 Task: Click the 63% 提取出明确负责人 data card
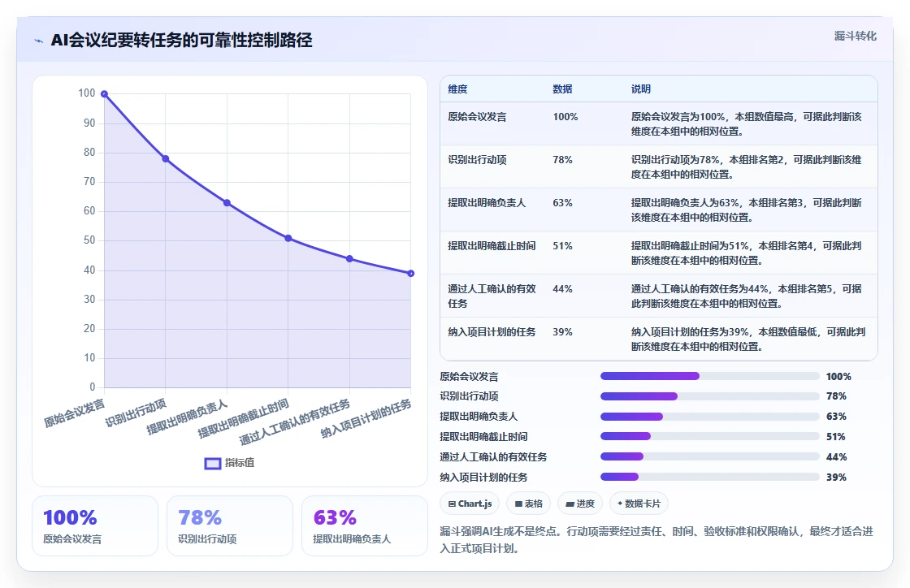(x=365, y=526)
